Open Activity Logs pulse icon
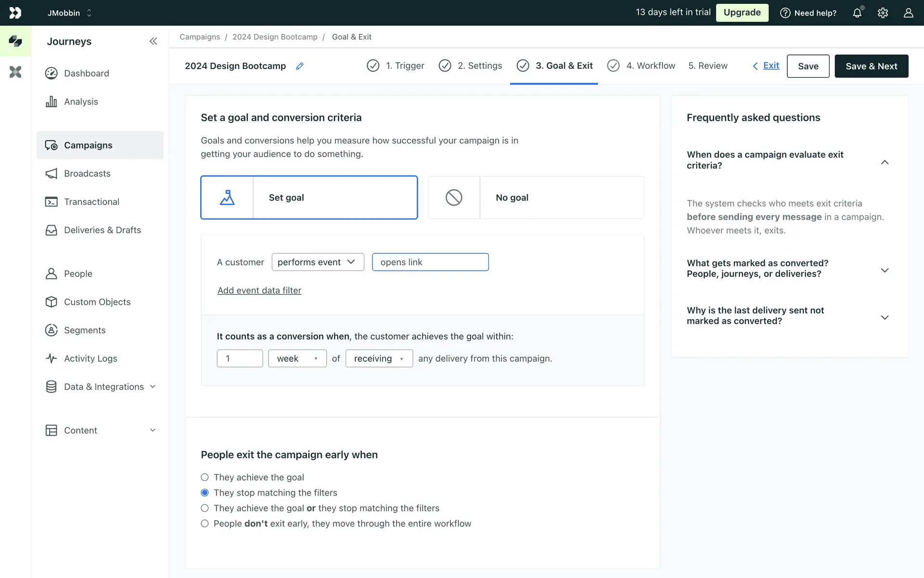The height and width of the screenshot is (578, 924). (51, 358)
